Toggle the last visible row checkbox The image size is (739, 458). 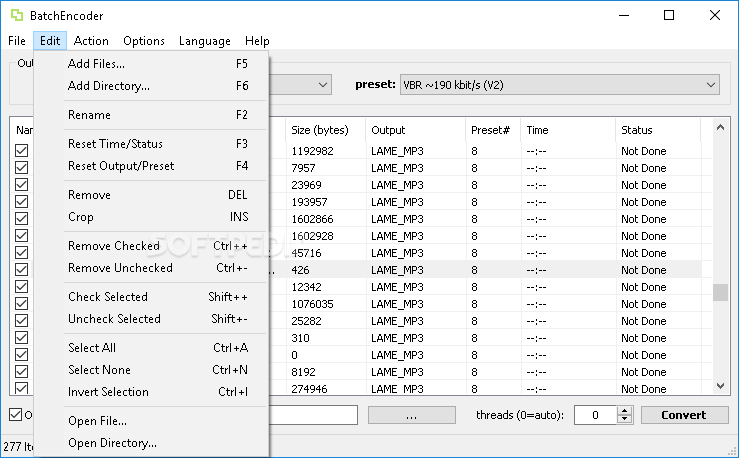[22, 389]
